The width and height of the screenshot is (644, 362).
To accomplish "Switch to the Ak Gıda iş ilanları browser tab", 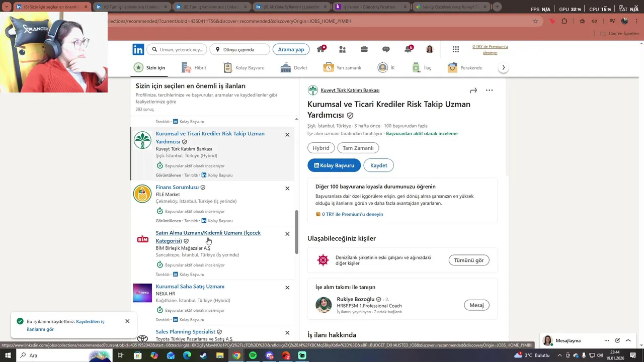I will pos(290,7).
